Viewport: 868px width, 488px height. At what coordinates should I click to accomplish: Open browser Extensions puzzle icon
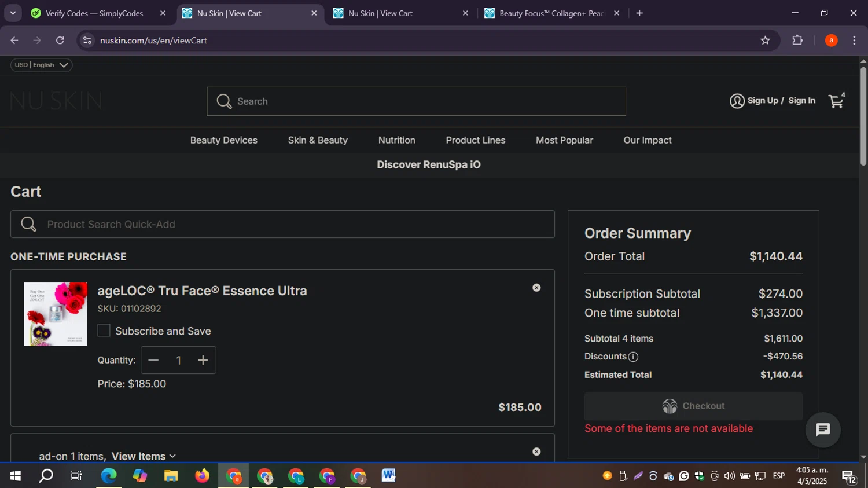click(x=797, y=40)
